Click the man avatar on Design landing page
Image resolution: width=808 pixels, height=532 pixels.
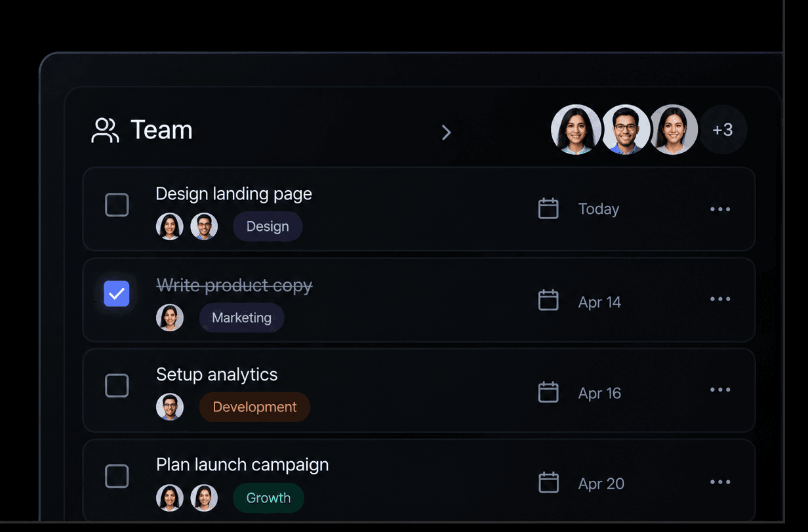(x=204, y=226)
